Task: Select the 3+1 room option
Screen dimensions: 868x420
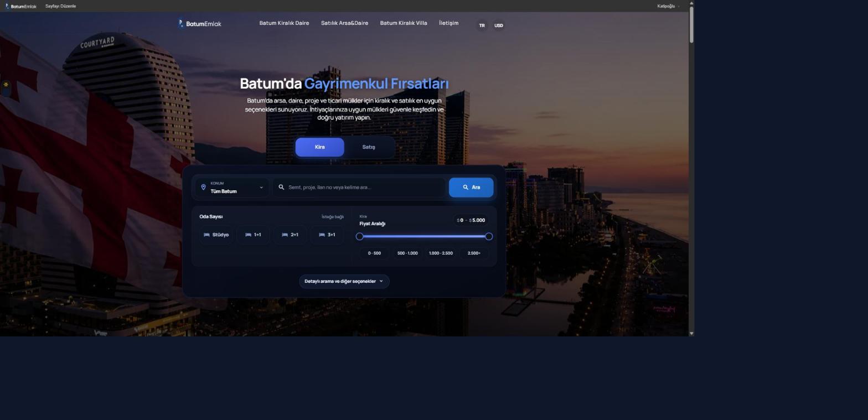Action: tap(327, 235)
